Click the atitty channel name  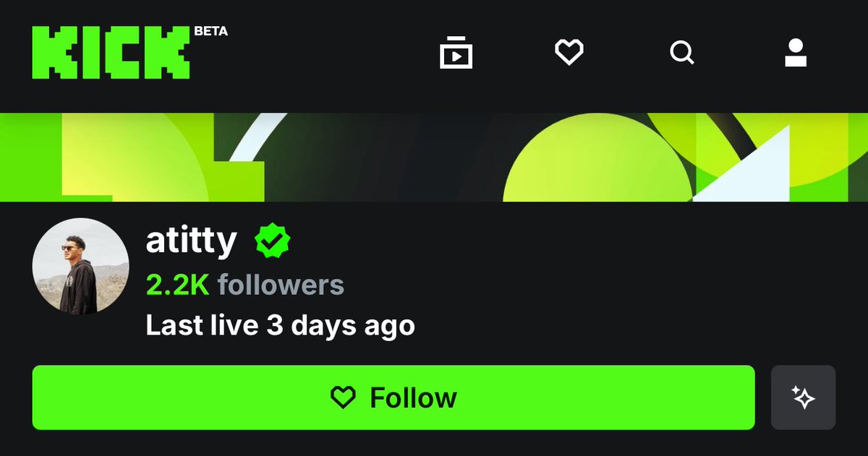191,242
